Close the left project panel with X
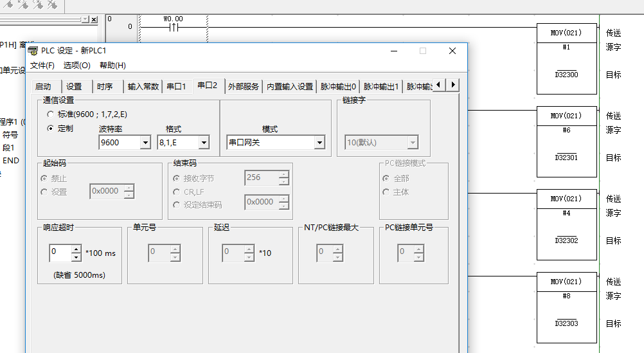644x353 pixels. pyautogui.click(x=94, y=20)
